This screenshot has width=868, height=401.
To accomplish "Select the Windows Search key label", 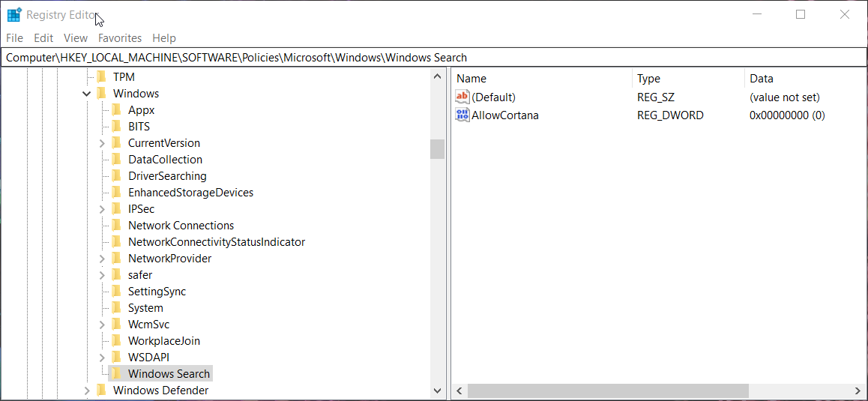I will [169, 374].
